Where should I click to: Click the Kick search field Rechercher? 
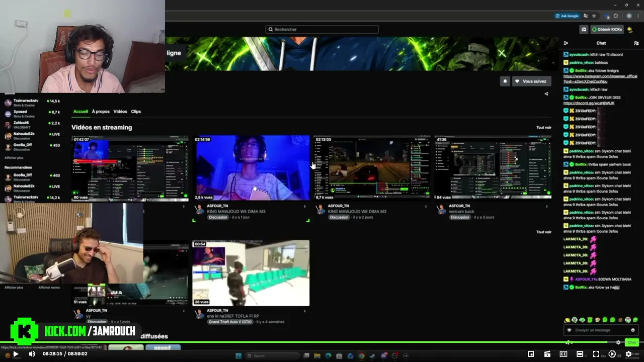tap(322, 29)
